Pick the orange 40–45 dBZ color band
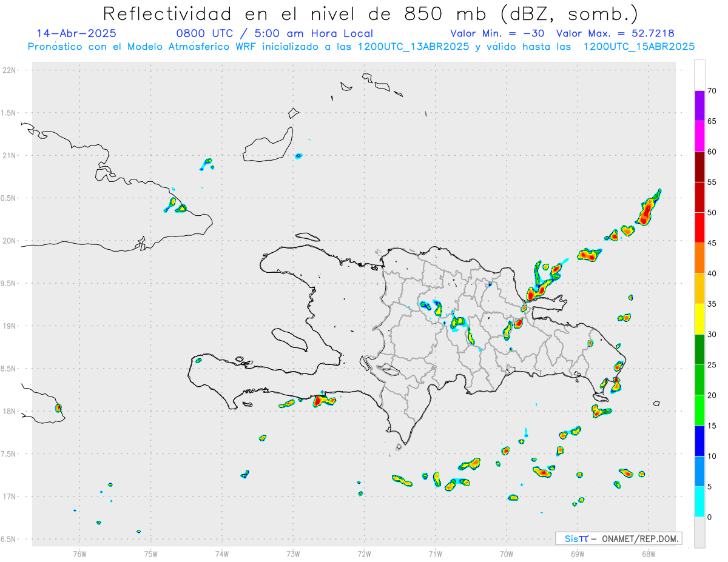Image resolution: width=728 pixels, height=562 pixels. 699,258
